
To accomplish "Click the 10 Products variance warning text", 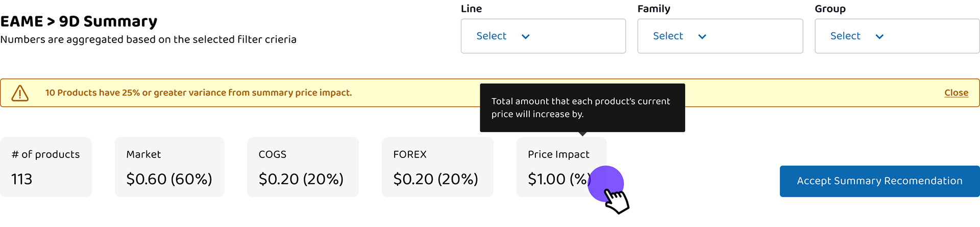I will click(x=198, y=93).
